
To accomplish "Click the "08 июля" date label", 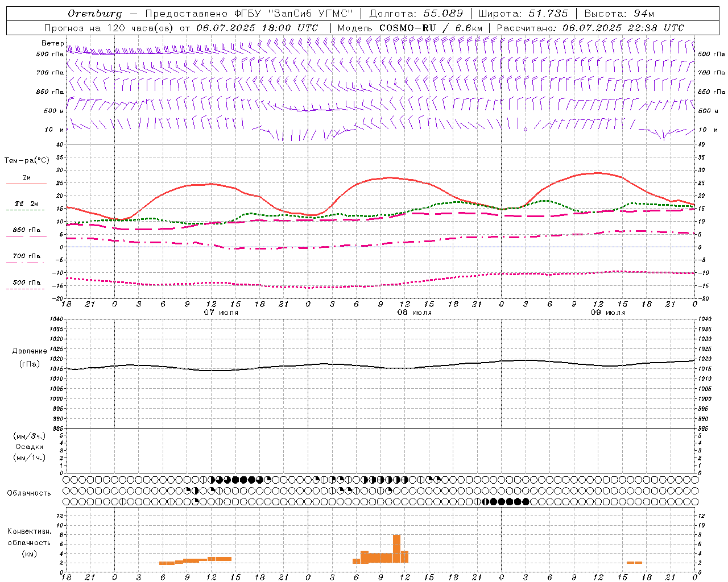I will [x=415, y=313].
